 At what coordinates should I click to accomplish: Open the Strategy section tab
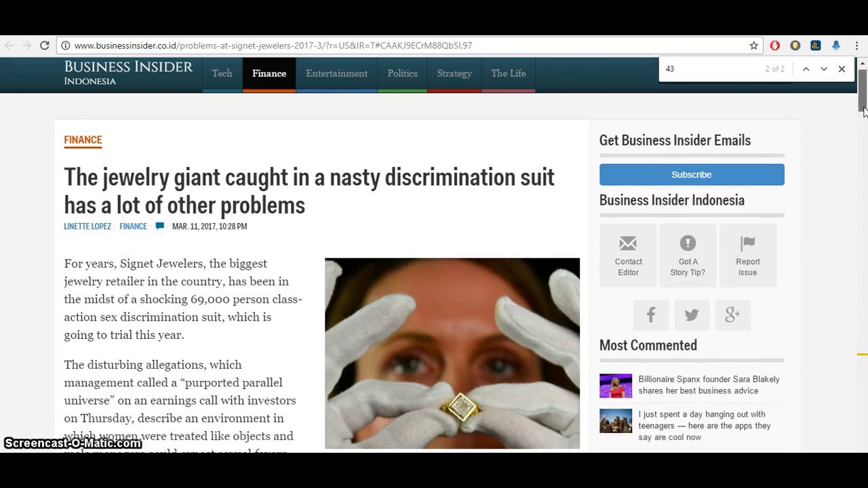tap(454, 73)
